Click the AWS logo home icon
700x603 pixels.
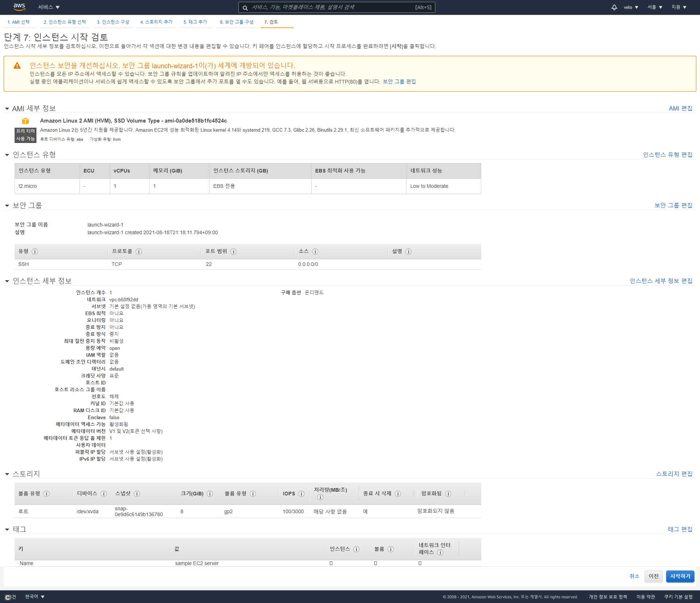coord(19,7)
